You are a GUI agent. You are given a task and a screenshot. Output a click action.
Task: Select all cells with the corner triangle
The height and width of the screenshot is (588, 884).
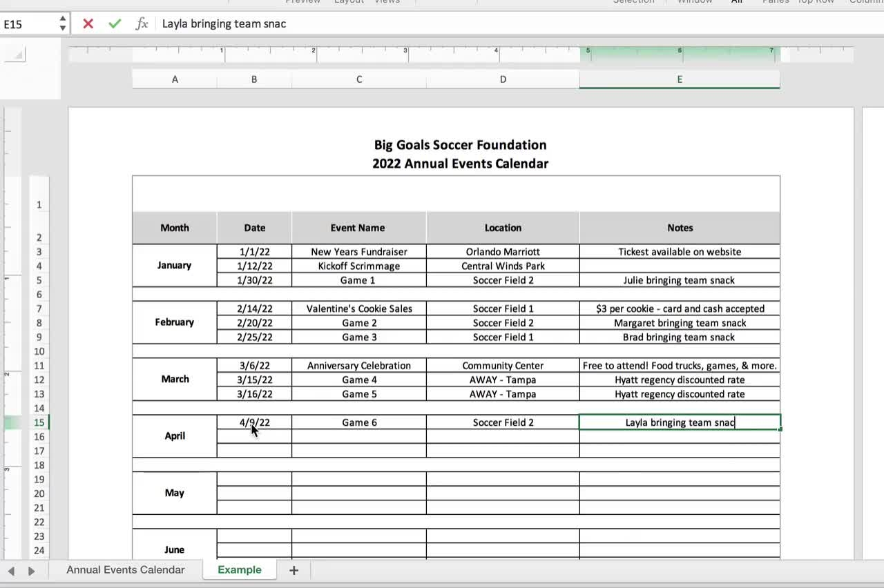15,55
